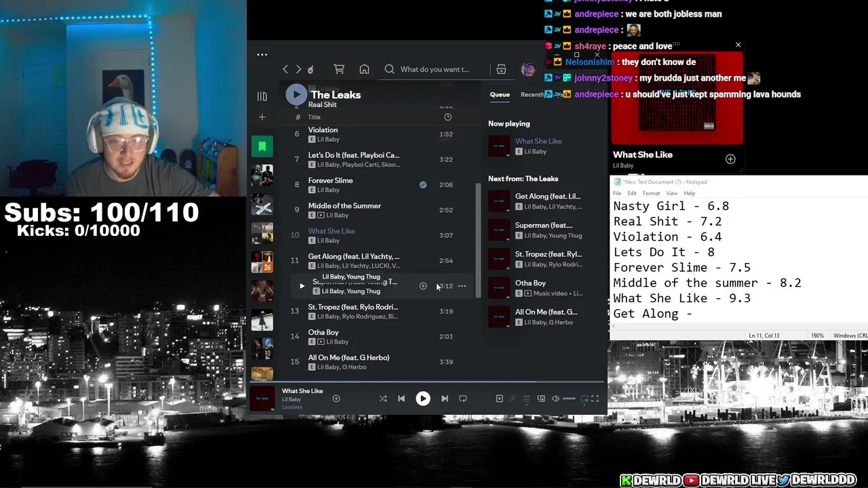Play The Leaks album header button
Screen dimensions: 868x488
296,95
